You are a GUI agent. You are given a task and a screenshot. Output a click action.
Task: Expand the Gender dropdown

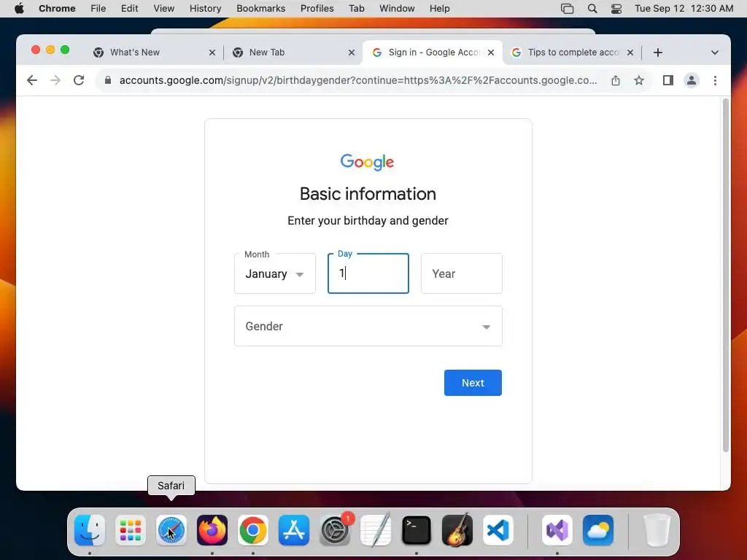click(368, 326)
